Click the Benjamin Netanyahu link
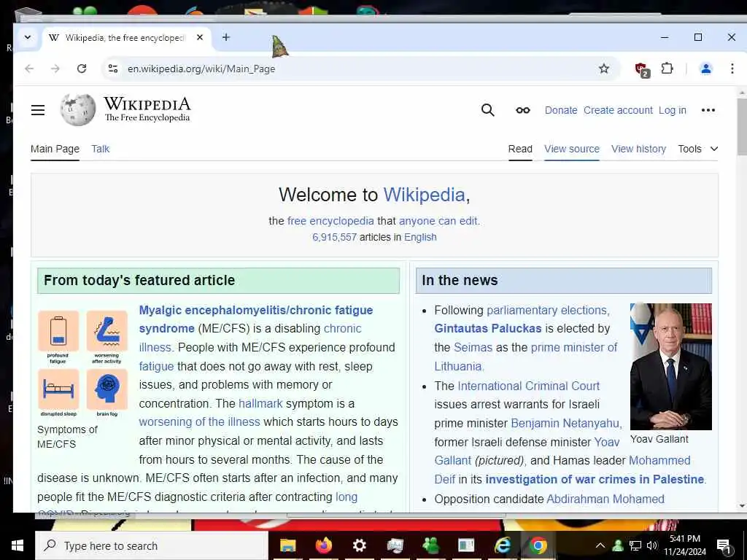Viewport: 747px width, 560px height. pos(565,424)
